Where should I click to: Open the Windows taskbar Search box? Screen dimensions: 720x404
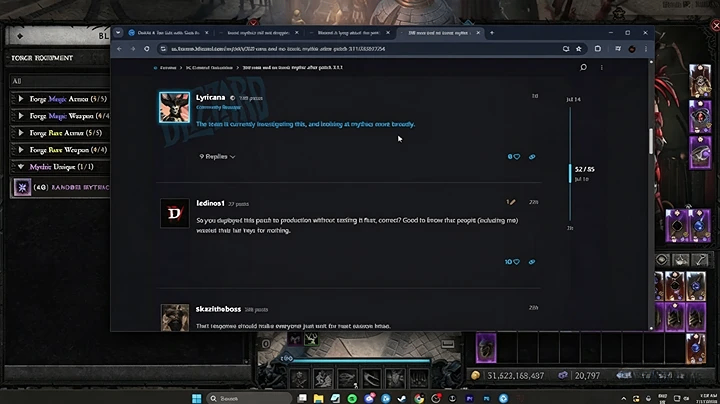249,398
